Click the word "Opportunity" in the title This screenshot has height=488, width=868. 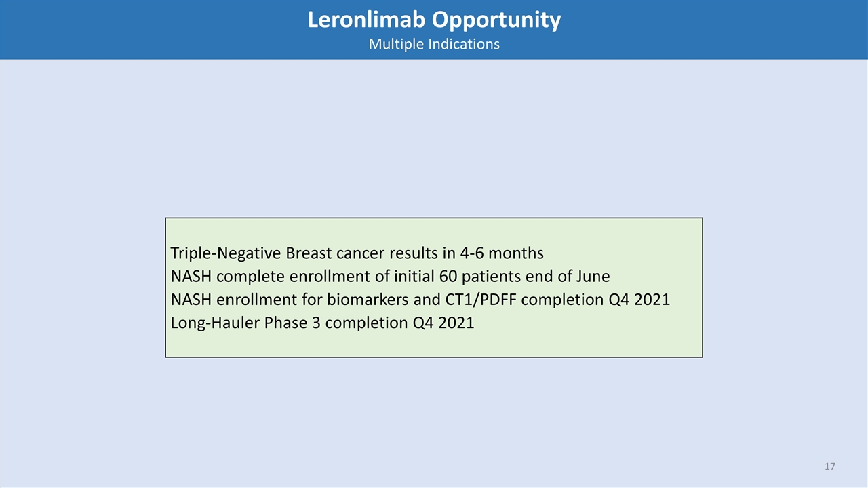pos(498,20)
